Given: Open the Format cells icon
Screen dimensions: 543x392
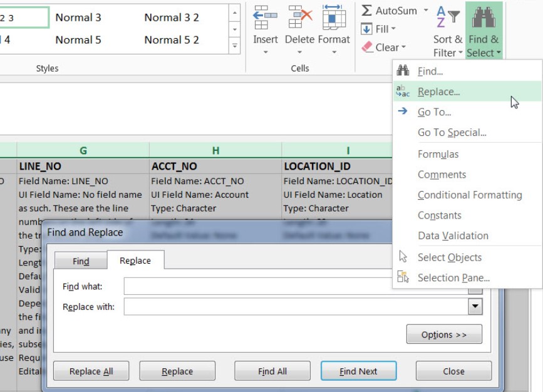Looking at the screenshot, I should (x=334, y=18).
